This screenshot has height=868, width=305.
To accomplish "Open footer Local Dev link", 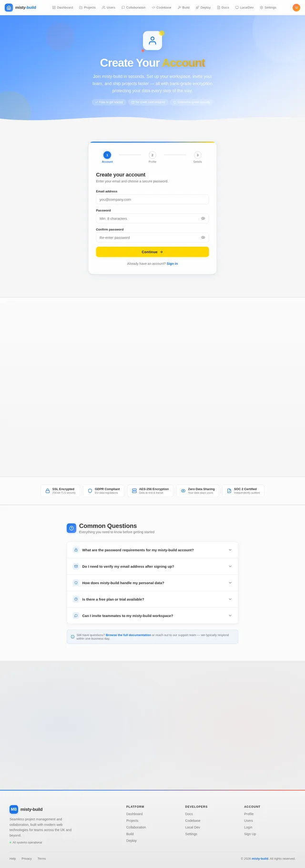I will point(193,827).
